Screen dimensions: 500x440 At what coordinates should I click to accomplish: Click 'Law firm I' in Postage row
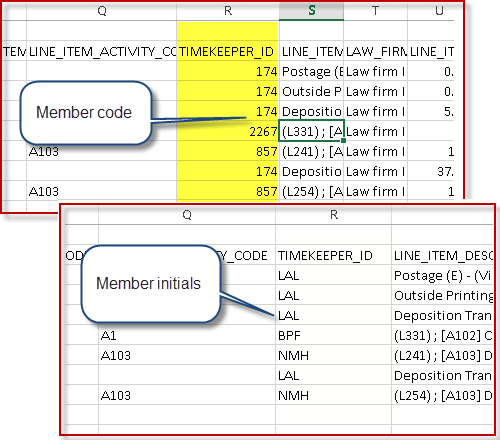375,71
